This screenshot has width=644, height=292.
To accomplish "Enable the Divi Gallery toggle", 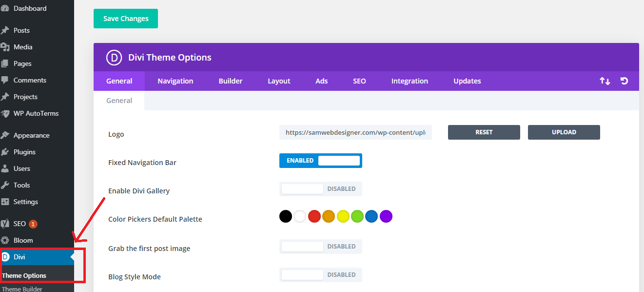I will pyautogui.click(x=321, y=189).
